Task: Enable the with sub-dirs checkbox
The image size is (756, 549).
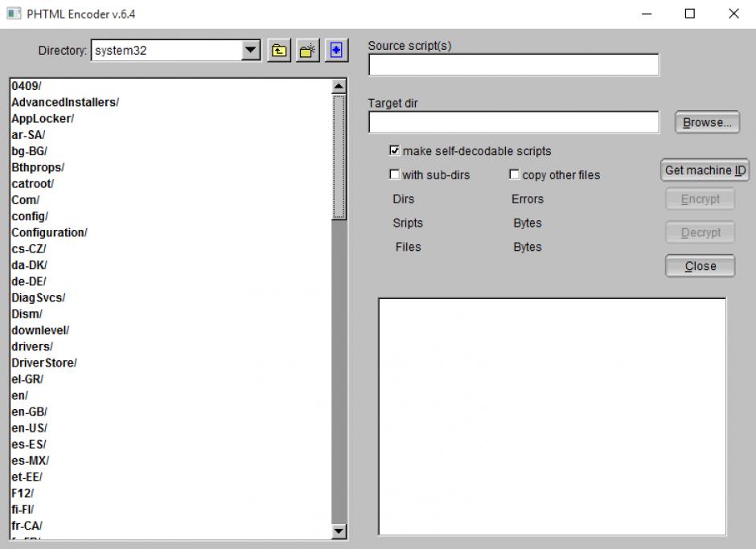Action: coord(395,174)
